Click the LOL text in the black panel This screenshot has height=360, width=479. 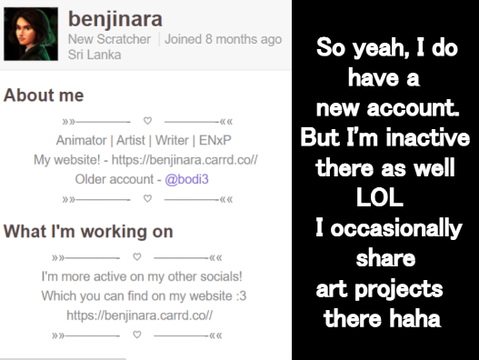click(x=380, y=198)
